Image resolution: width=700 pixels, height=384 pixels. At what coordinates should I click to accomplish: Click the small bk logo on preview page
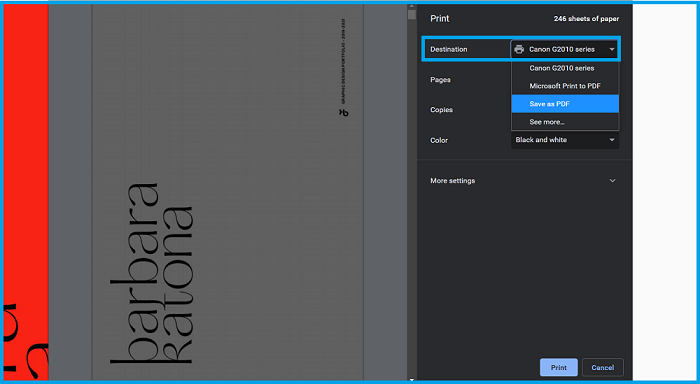[x=343, y=113]
